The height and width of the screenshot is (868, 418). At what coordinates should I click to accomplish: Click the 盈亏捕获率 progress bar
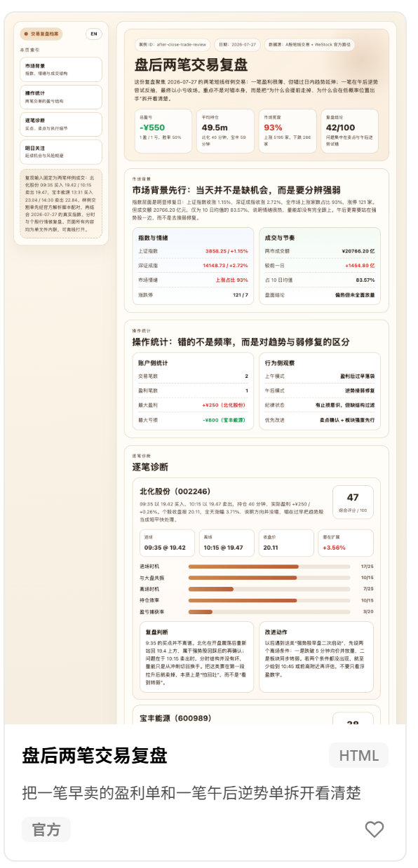[x=269, y=612]
